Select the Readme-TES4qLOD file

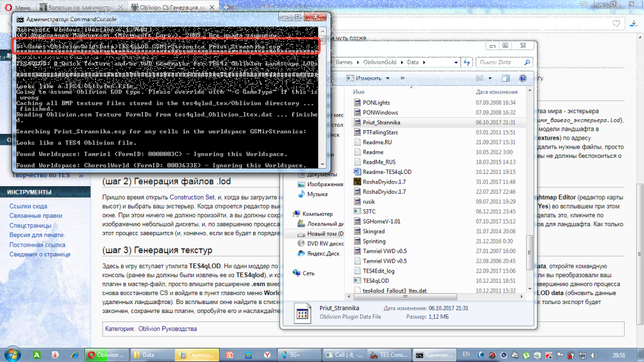pyautogui.click(x=386, y=172)
